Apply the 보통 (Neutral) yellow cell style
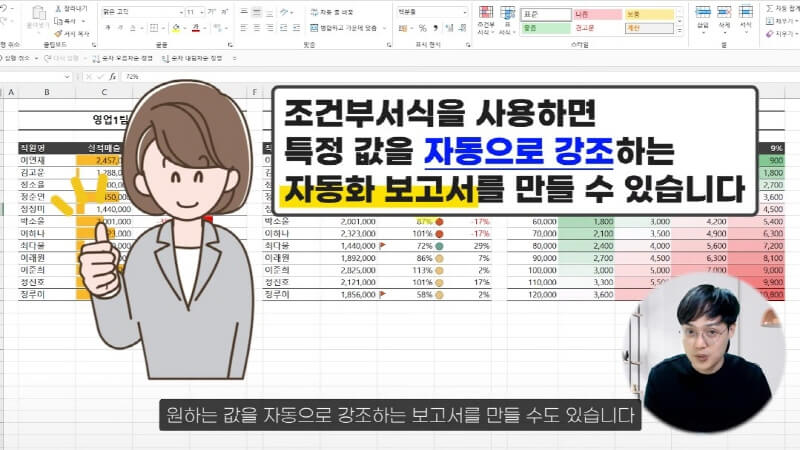This screenshot has height=450, width=800. coord(649,14)
